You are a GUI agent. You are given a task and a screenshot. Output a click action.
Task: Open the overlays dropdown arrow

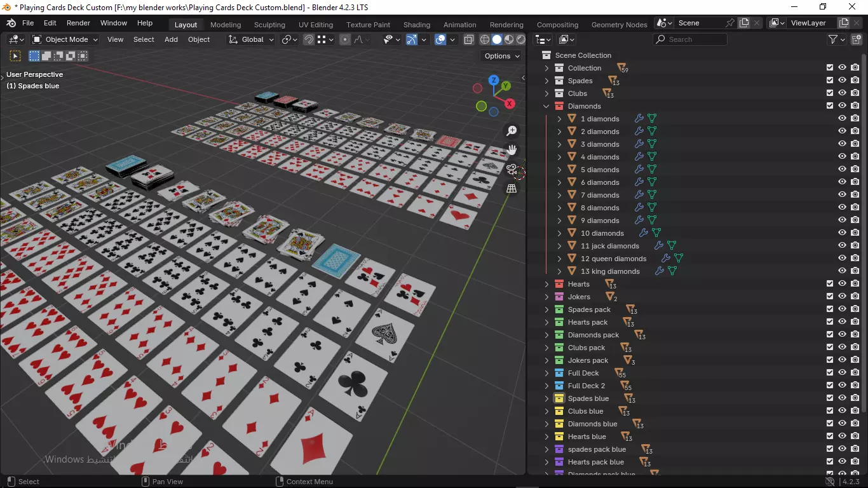(x=452, y=39)
